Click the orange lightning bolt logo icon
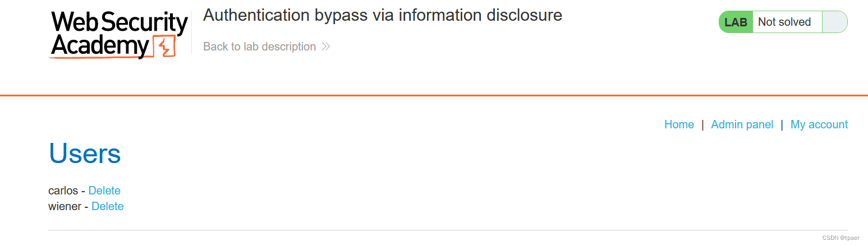The height and width of the screenshot is (246, 868). tap(164, 47)
